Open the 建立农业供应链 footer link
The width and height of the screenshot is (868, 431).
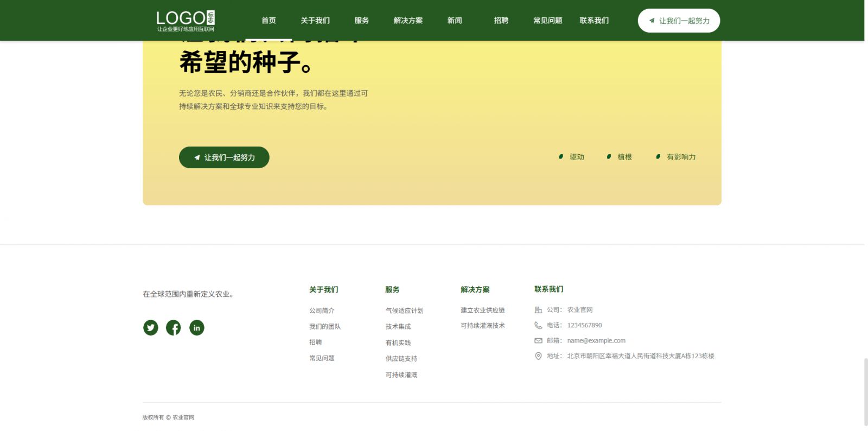pos(483,310)
